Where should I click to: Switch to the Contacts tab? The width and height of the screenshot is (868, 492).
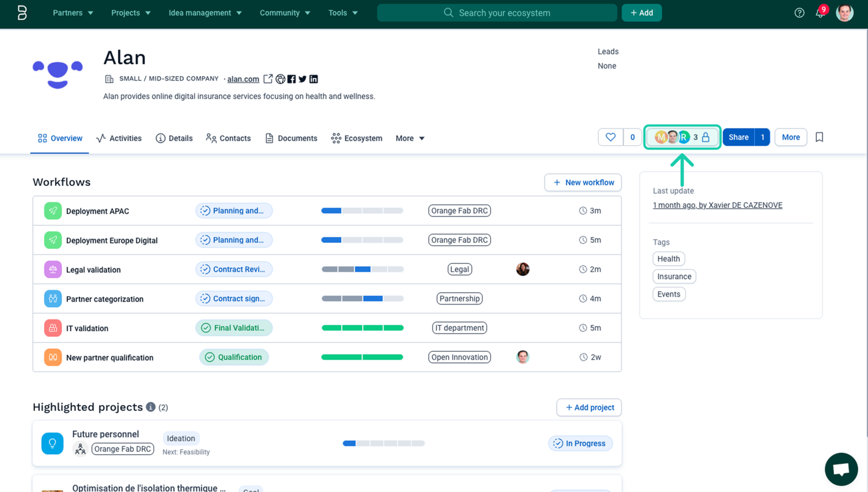228,138
